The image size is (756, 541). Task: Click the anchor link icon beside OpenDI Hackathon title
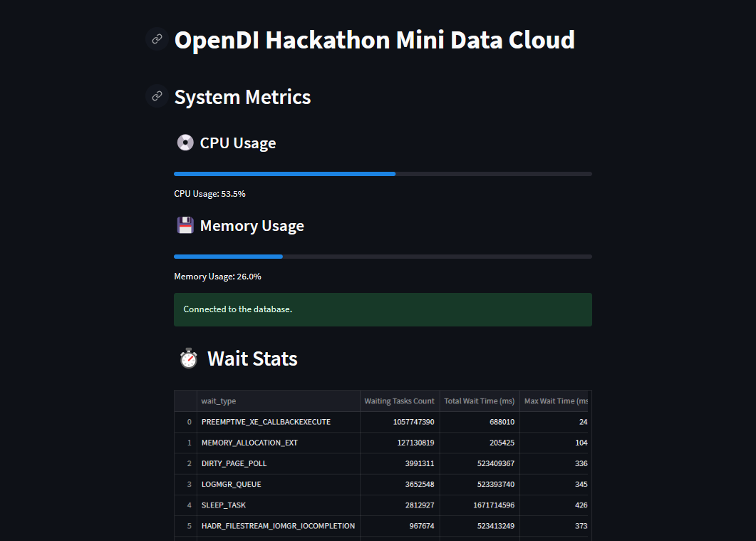(157, 39)
